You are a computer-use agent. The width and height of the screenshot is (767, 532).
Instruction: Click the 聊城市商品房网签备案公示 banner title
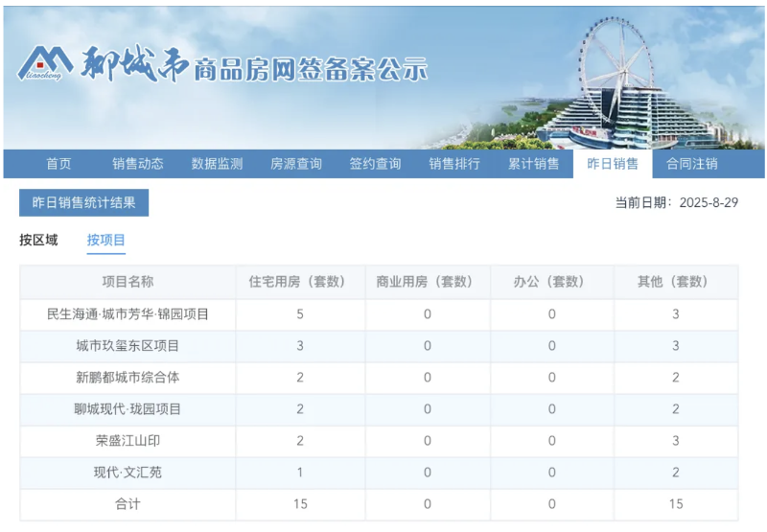point(254,65)
